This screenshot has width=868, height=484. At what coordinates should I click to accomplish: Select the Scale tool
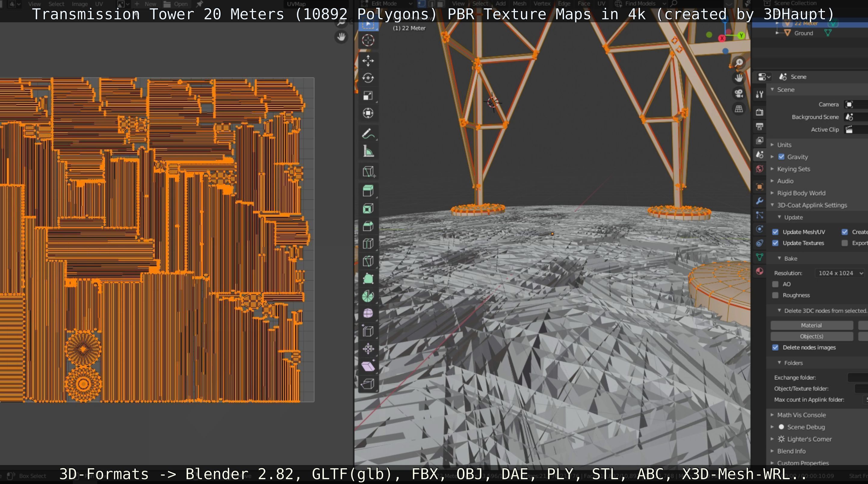tap(368, 96)
